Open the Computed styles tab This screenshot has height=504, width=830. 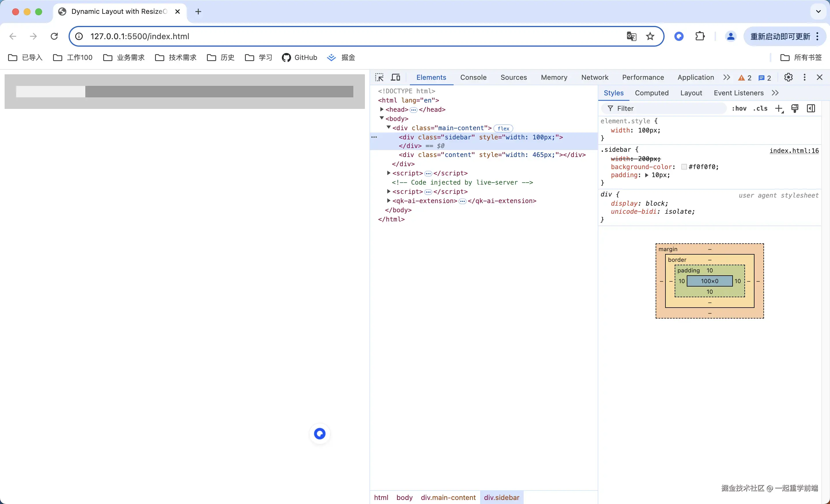pyautogui.click(x=652, y=93)
